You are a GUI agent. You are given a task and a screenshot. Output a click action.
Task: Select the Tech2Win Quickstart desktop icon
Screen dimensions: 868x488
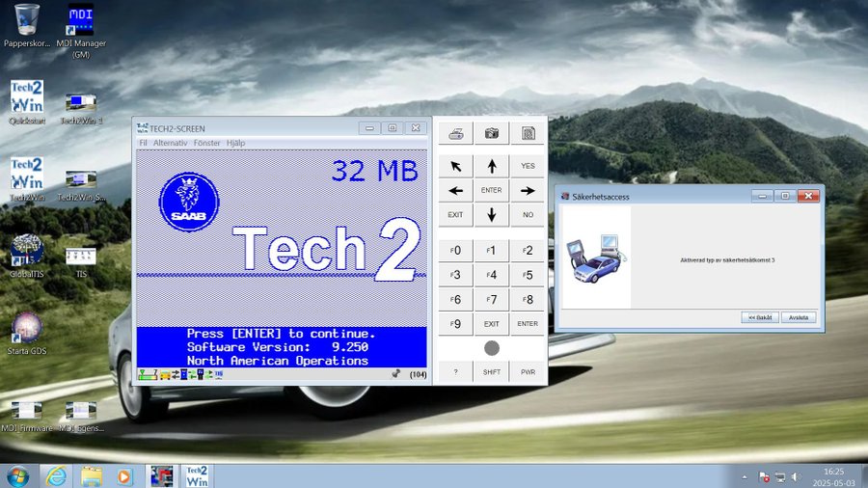click(x=27, y=103)
